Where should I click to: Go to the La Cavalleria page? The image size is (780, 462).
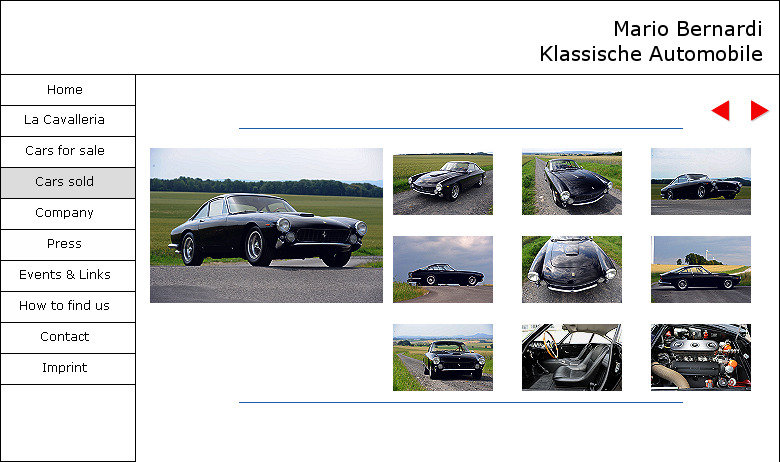(x=68, y=121)
